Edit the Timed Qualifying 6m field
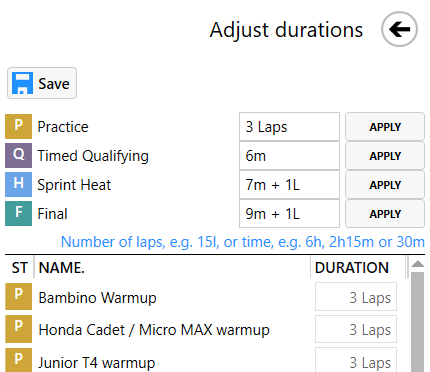The image size is (430, 372). [x=289, y=156]
